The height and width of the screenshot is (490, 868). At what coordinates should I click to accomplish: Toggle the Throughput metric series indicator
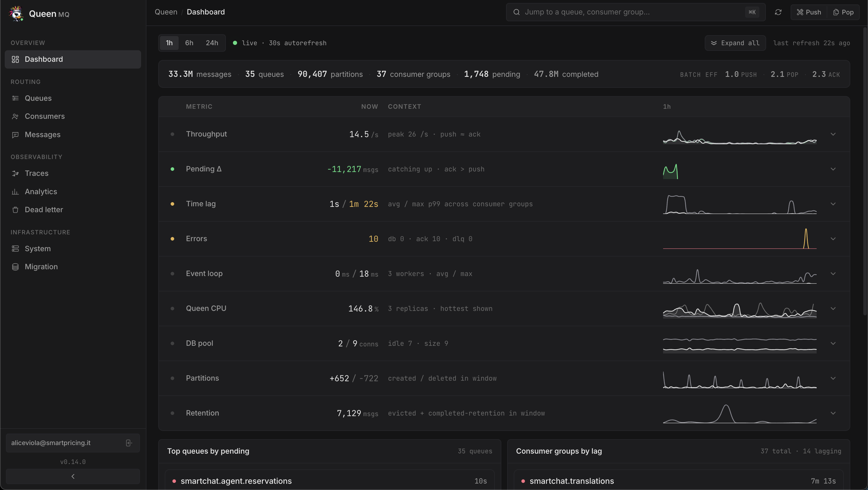[x=173, y=134]
